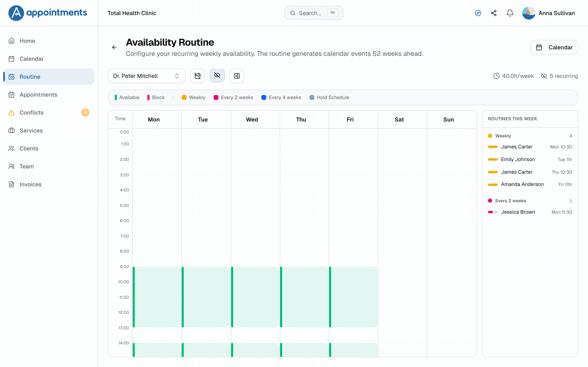
Task: Click the Calendar button at top right
Action: coord(554,47)
